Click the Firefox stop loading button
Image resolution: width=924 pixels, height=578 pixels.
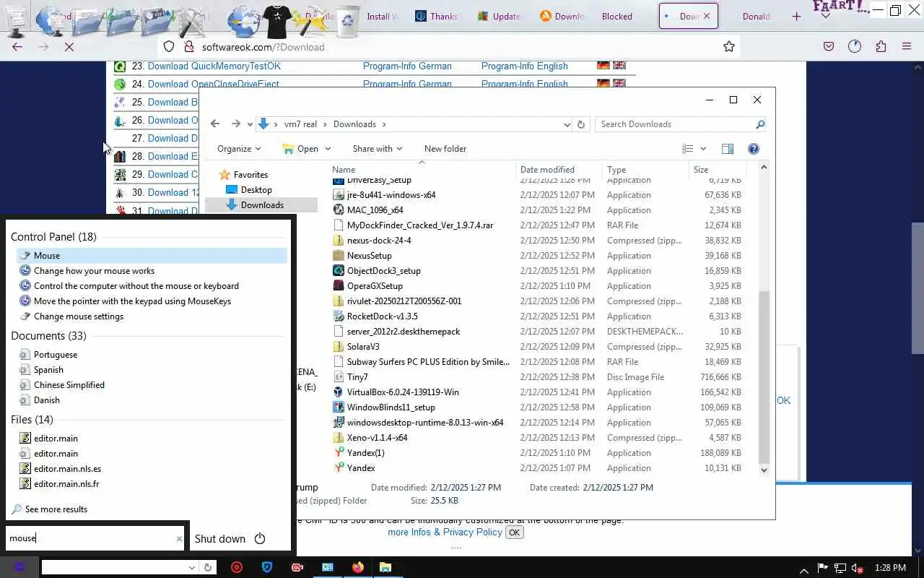point(69,47)
